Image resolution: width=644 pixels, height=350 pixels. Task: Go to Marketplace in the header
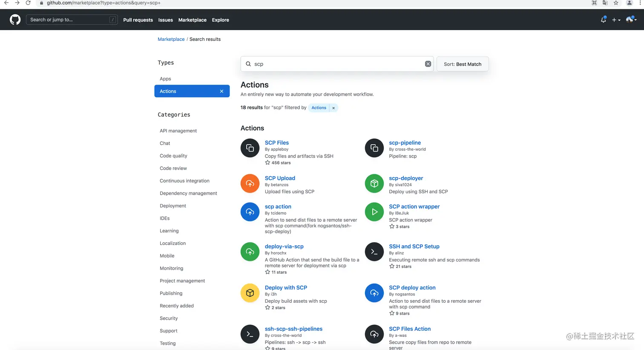click(x=193, y=20)
